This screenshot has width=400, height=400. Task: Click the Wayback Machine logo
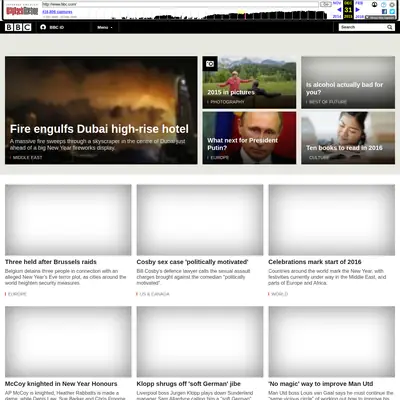tap(22, 10)
